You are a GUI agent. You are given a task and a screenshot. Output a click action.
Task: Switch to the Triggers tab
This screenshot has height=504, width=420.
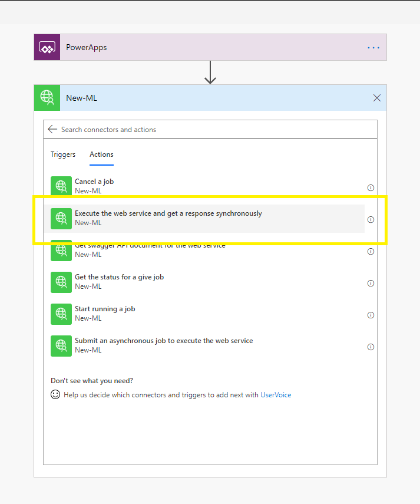coord(63,154)
